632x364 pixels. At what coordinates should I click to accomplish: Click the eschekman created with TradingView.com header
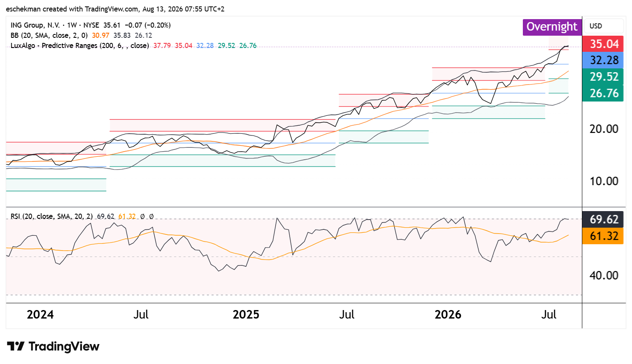[115, 9]
